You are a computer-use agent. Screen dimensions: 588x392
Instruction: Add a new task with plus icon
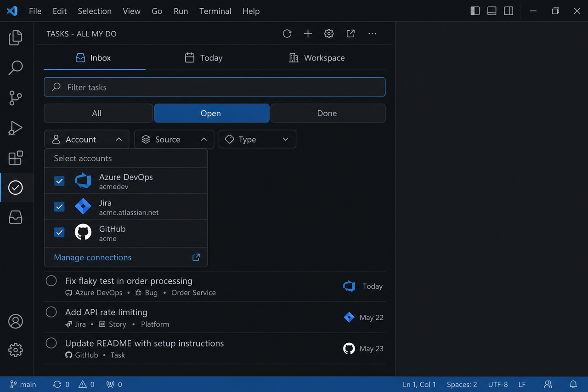(308, 34)
